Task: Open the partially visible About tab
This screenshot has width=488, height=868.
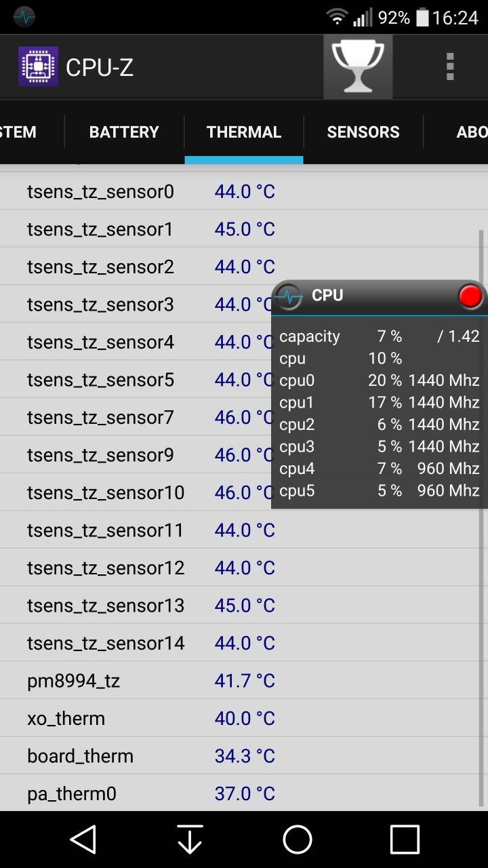Action: coord(471,132)
